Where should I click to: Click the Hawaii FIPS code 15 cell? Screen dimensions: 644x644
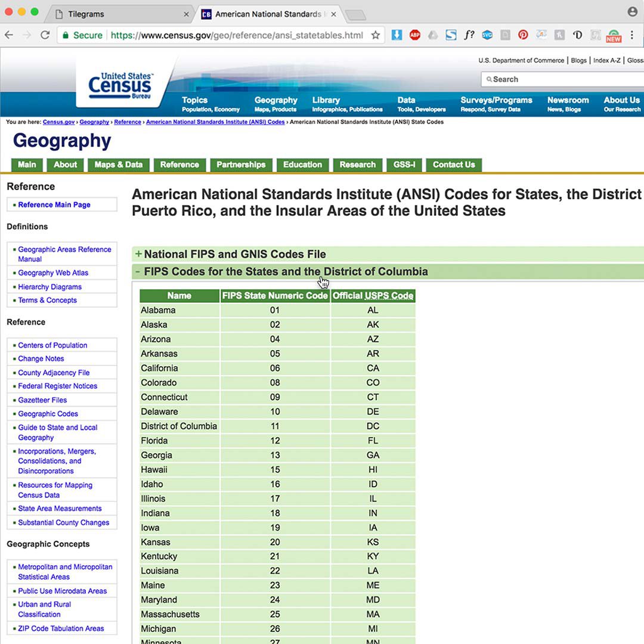pyautogui.click(x=275, y=470)
